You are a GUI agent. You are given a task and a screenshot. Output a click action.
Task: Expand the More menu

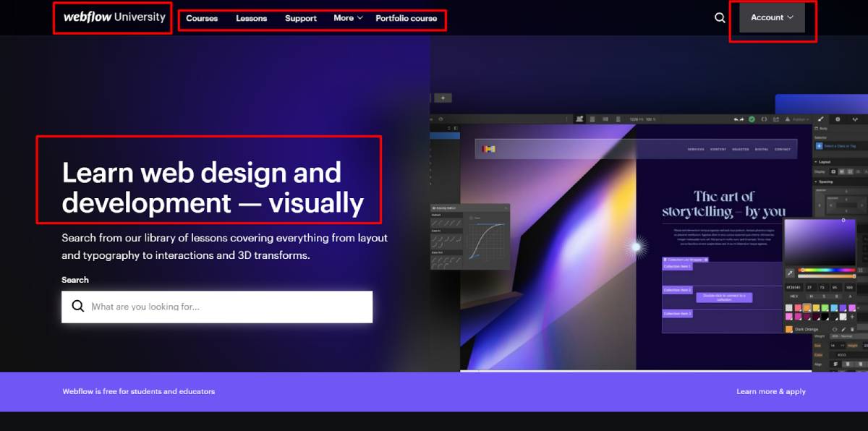coord(348,18)
